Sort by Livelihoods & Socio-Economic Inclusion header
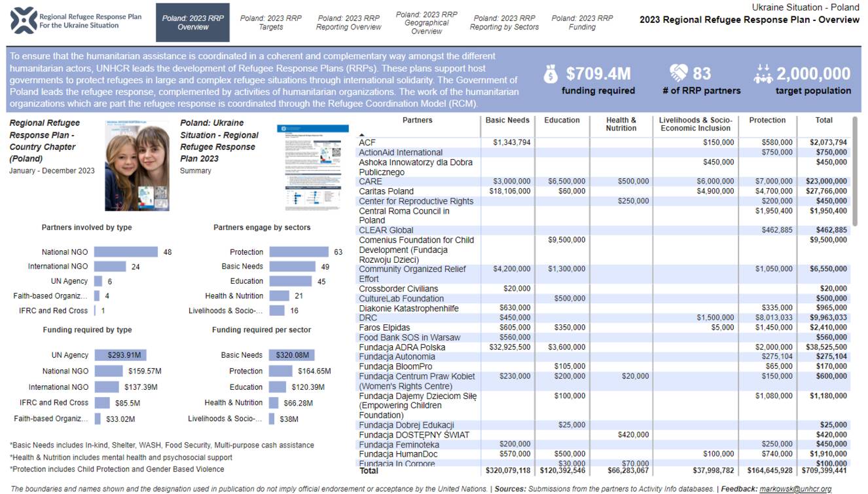 coord(696,124)
